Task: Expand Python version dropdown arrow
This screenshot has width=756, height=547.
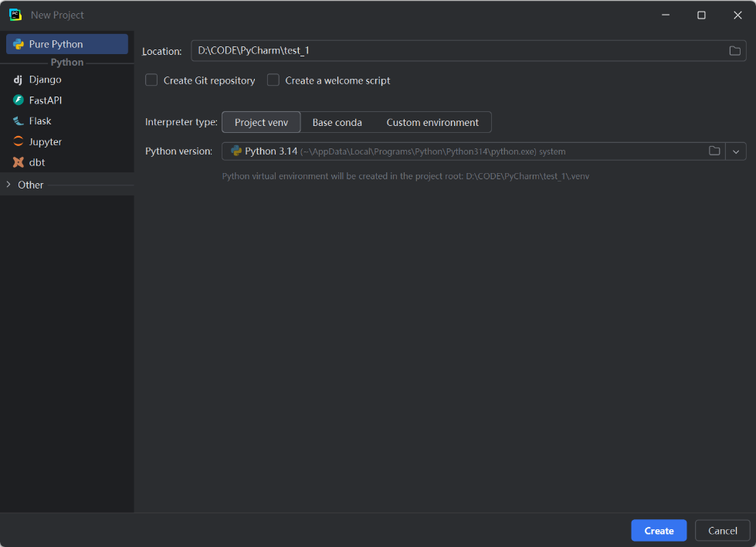Action: click(x=736, y=151)
